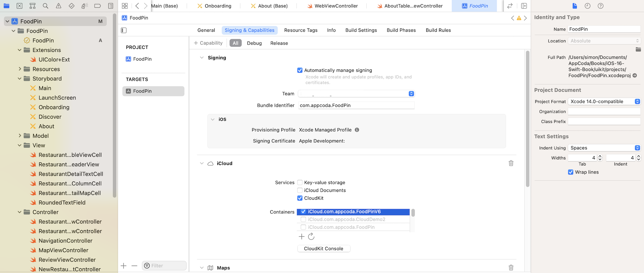Open the Project Format dropdown
Image resolution: width=644 pixels, height=273 pixels.
pos(604,101)
